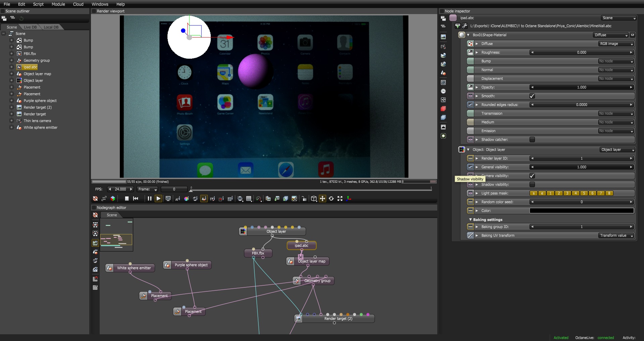Click the RGB cube render passes icon
This screenshot has width=644, height=341.
click(113, 198)
